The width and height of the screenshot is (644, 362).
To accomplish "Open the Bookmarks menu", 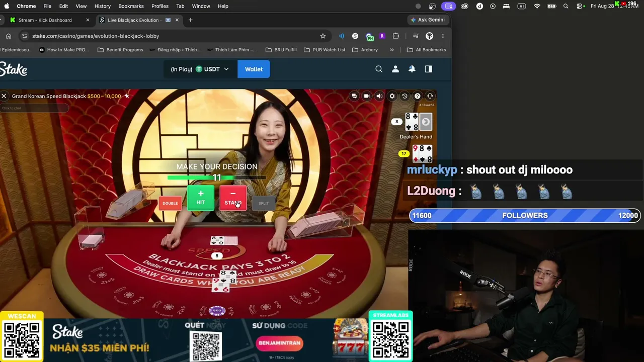I will [x=131, y=6].
